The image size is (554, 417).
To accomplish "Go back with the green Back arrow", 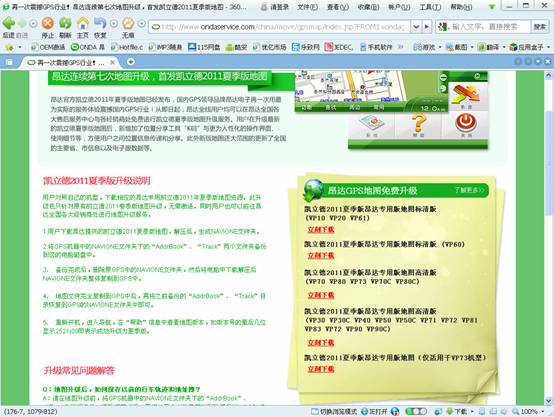I will [x=9, y=24].
